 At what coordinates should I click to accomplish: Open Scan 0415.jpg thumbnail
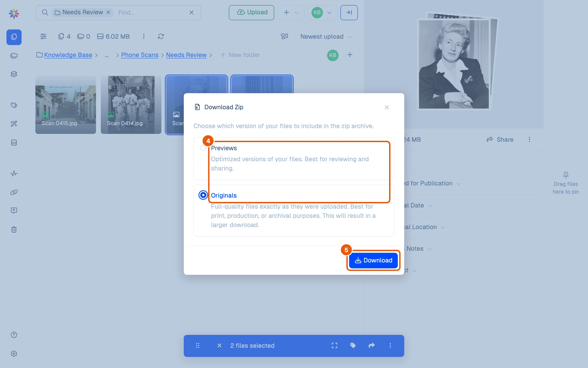click(66, 105)
